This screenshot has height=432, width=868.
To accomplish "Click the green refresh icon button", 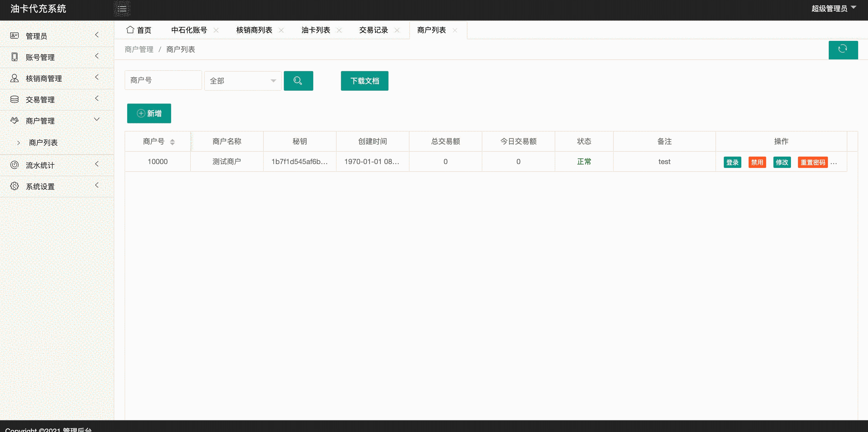I will [843, 50].
